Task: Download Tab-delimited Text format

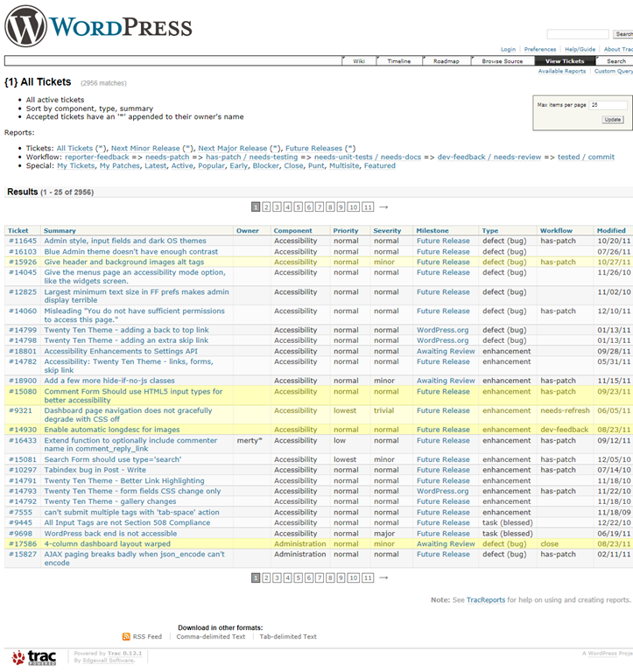Action: 288,637
